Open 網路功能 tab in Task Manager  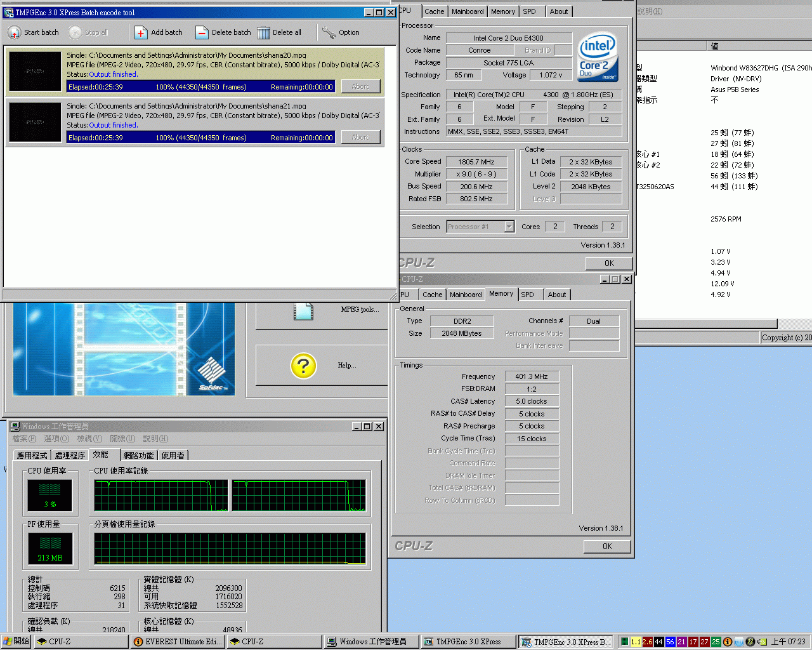138,455
